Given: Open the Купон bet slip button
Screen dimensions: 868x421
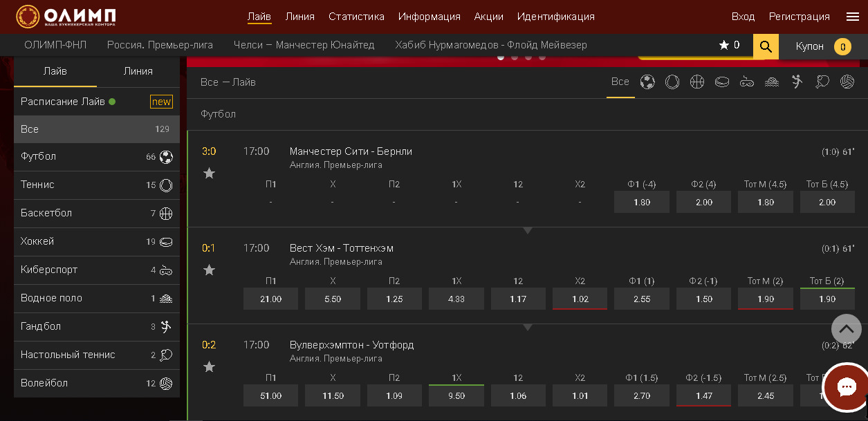Looking at the screenshot, I should [823, 46].
